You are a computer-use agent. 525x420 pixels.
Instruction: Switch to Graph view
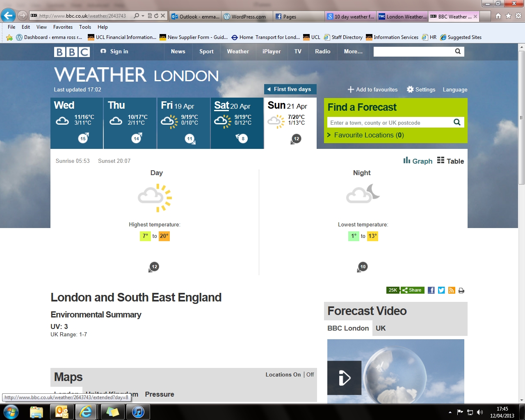tap(418, 161)
